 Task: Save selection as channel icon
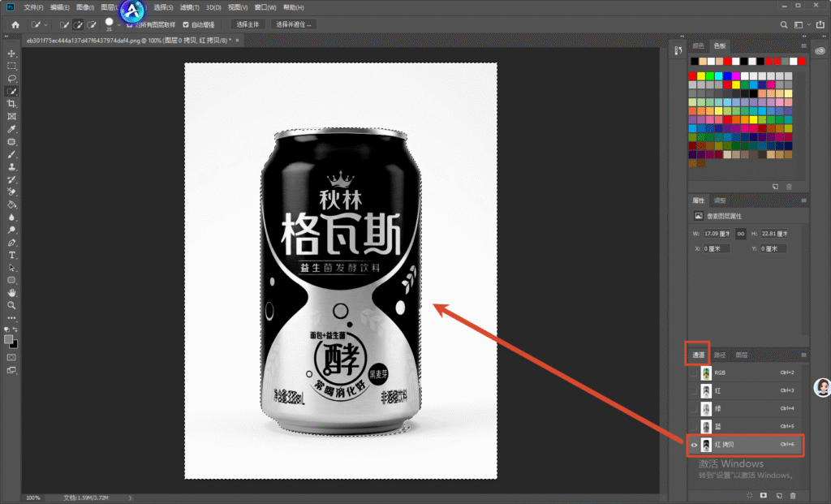tap(763, 496)
